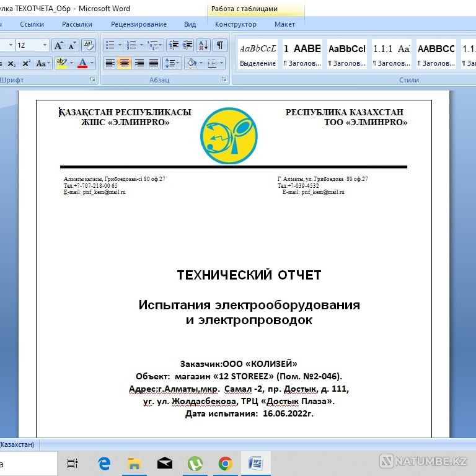Apply Subscript formatting

click(x=11, y=63)
